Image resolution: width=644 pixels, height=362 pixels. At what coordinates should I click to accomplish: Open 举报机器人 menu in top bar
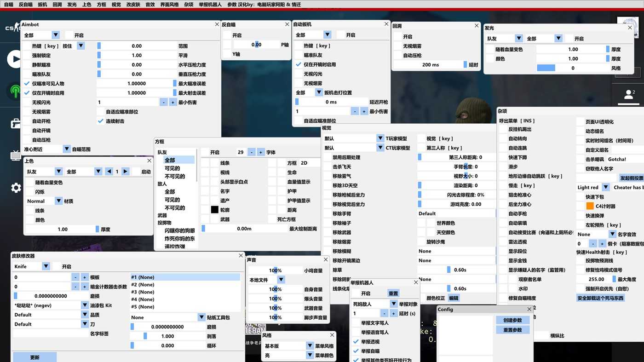[210, 5]
